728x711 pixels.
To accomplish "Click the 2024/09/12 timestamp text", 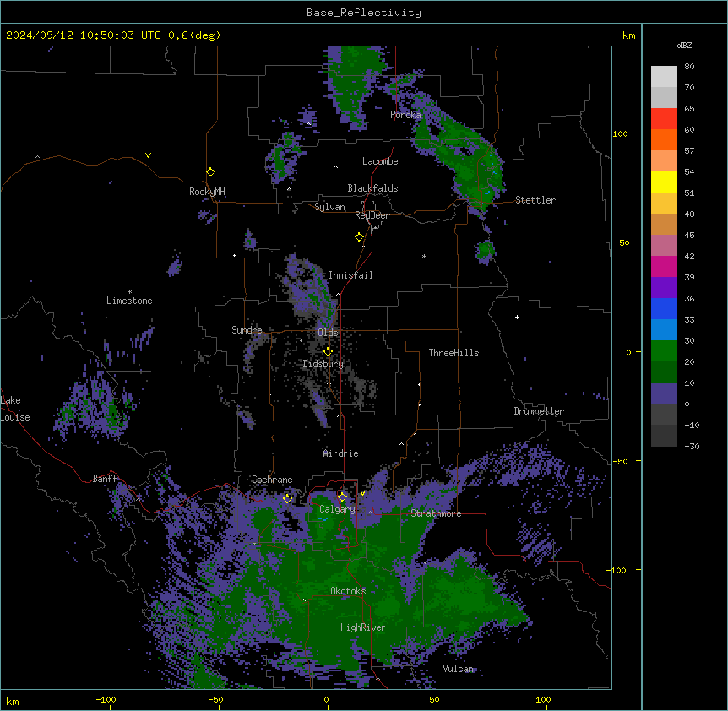I will coord(113,35).
